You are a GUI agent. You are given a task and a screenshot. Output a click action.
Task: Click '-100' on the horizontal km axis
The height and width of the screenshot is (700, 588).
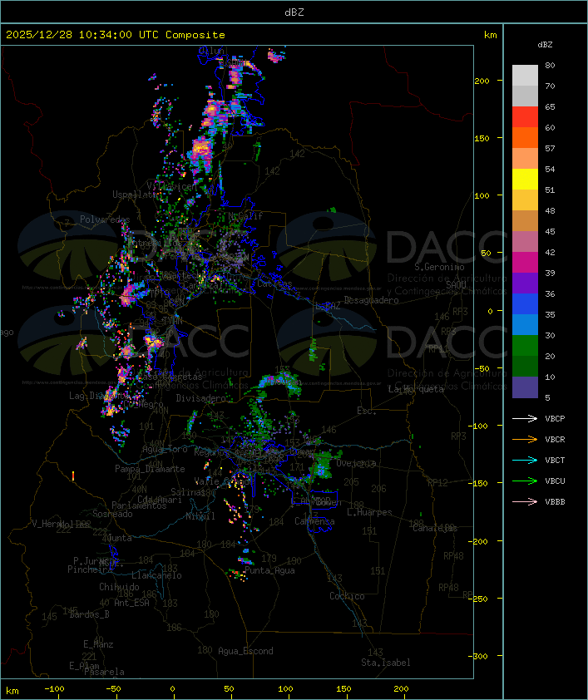54,689
